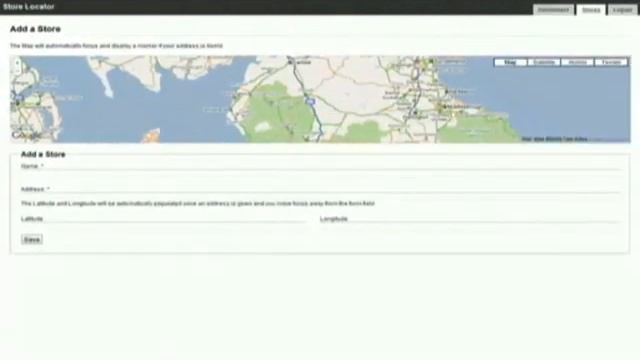Click the 'Add a Store' page heading
This screenshot has height=360, width=640.
(x=36, y=29)
